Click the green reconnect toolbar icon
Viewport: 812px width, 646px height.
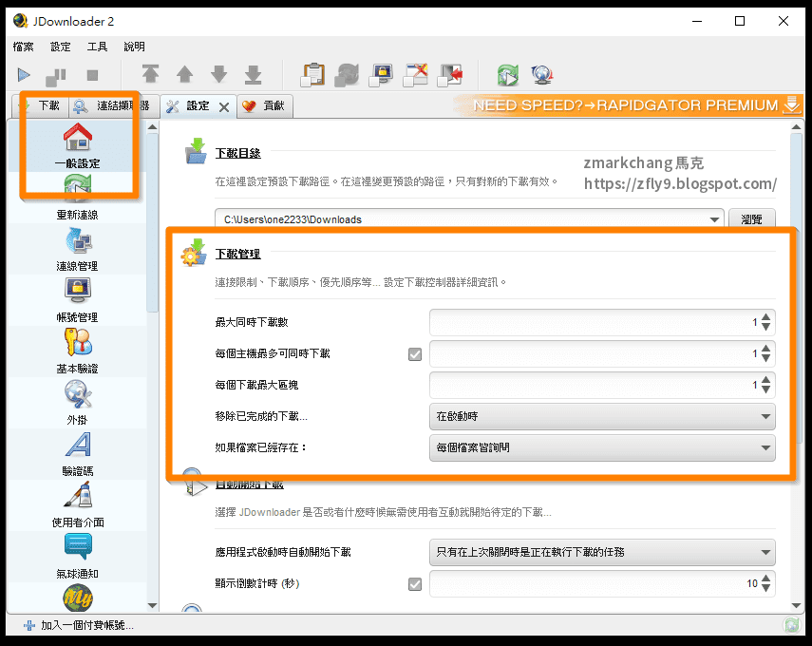pos(507,75)
